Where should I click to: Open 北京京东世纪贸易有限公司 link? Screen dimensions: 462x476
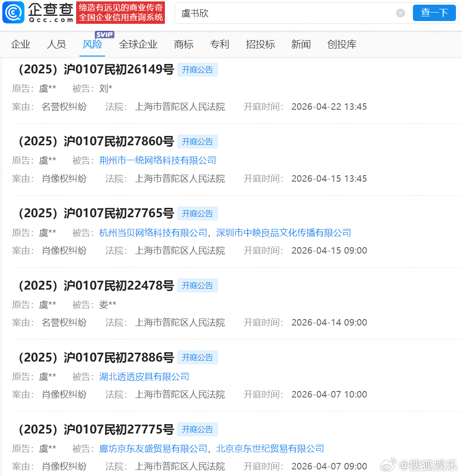point(270,449)
